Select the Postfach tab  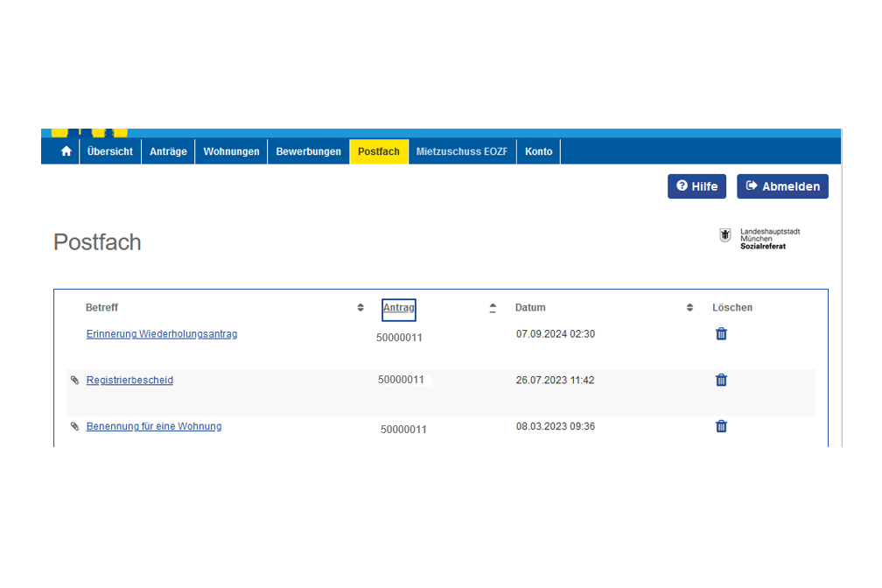(379, 151)
